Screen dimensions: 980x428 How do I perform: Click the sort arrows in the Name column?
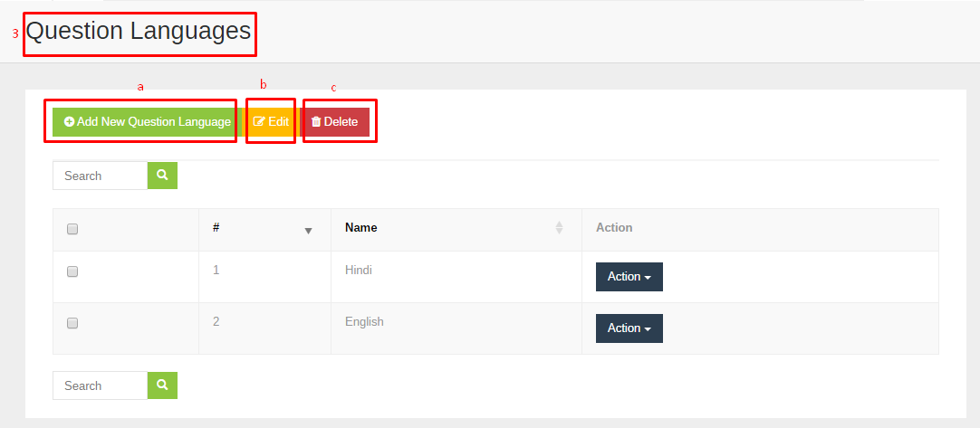560,228
